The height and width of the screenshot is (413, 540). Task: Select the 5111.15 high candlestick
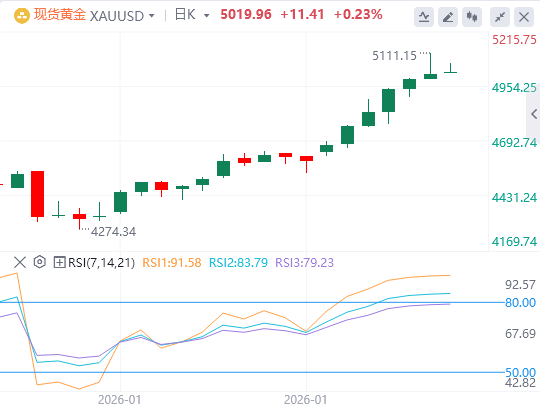coord(430,66)
